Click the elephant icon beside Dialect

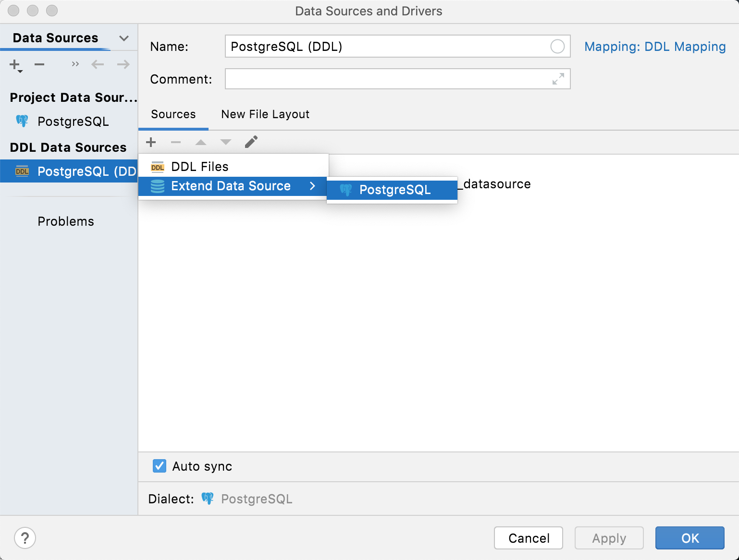208,499
